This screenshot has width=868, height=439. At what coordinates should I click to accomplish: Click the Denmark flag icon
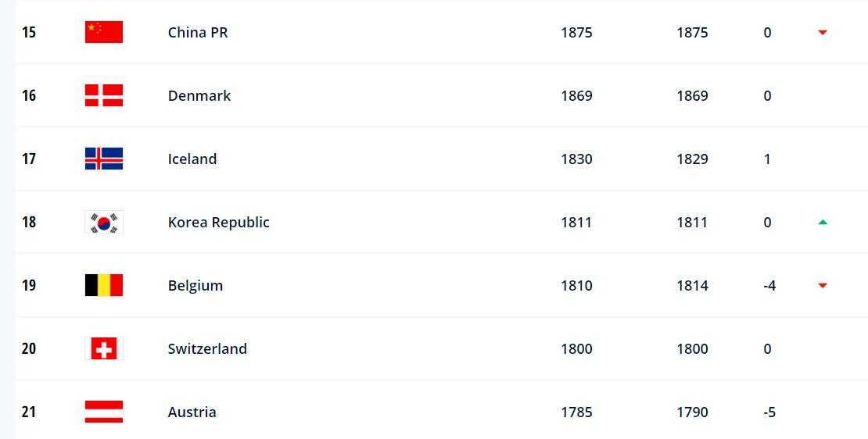click(103, 95)
